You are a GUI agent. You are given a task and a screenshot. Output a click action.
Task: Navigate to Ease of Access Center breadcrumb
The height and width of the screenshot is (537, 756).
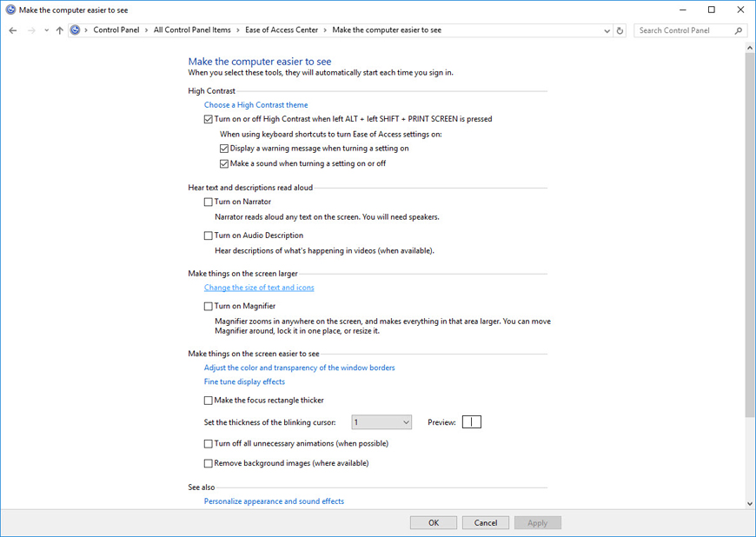[282, 30]
